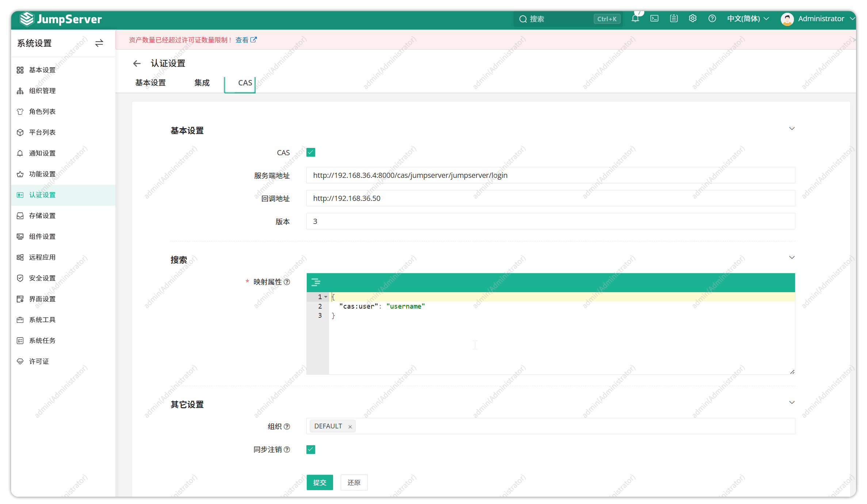Click the help icon next to 映射属性
The image size is (867, 504).
pos(287,282)
